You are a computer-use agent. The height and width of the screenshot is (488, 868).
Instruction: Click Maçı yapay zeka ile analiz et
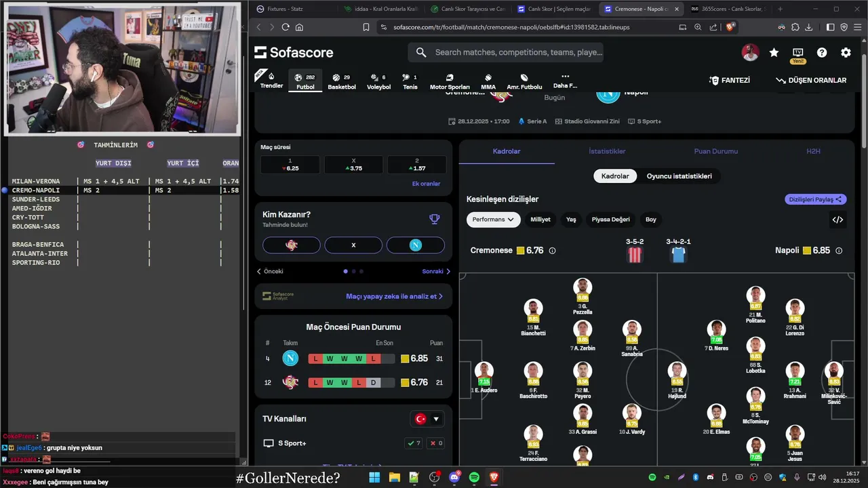(x=394, y=296)
